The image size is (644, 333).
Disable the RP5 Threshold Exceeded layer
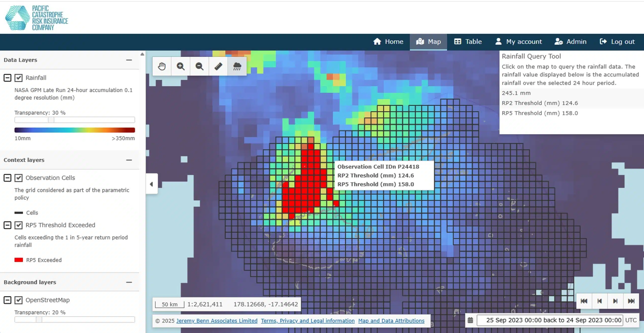[x=18, y=225]
